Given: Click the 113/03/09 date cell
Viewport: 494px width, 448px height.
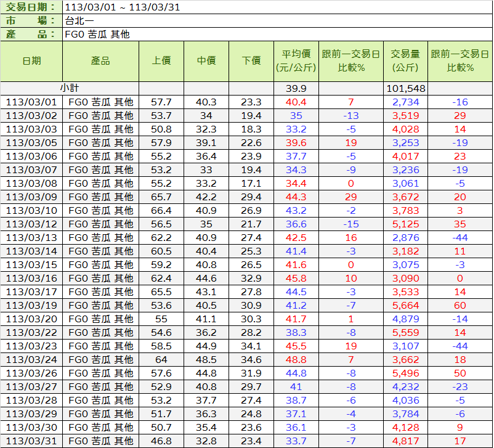Looking at the screenshot, I should [x=31, y=197].
